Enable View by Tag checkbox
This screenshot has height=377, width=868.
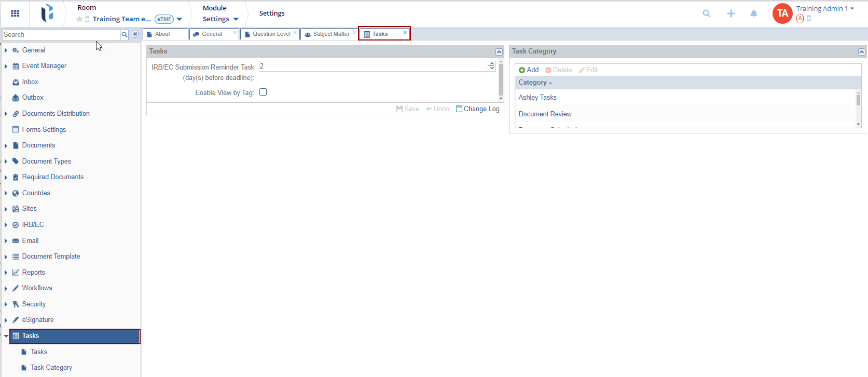pos(263,92)
